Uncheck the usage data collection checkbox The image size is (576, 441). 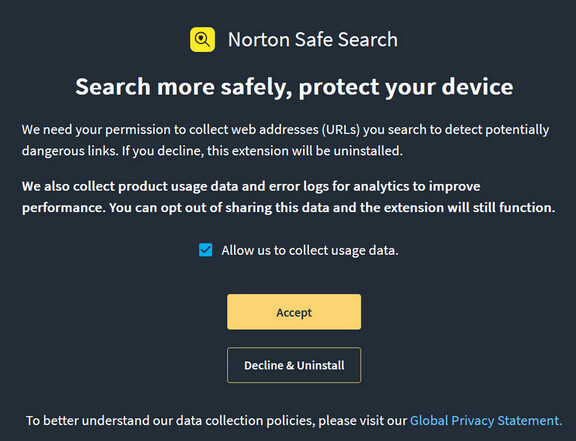(206, 250)
